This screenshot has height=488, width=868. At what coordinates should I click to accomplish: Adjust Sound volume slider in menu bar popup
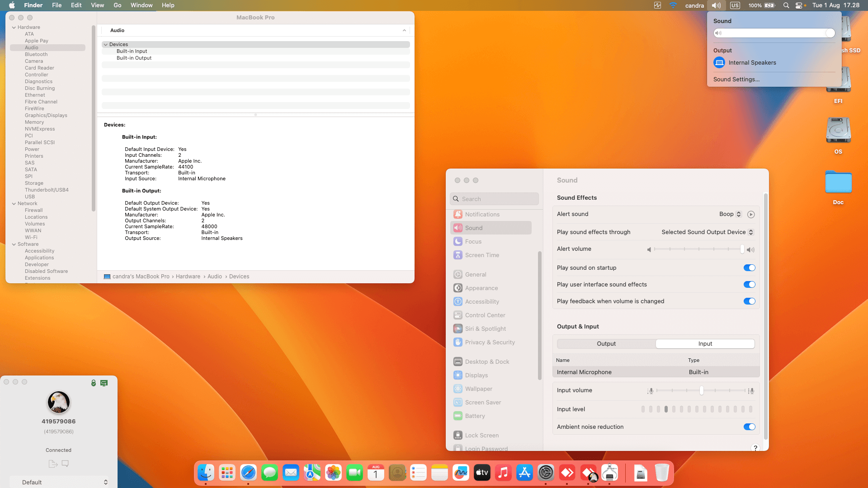pos(774,33)
